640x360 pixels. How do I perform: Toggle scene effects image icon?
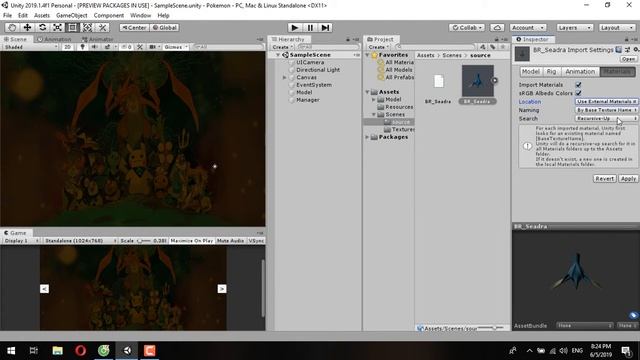pyautogui.click(x=109, y=47)
